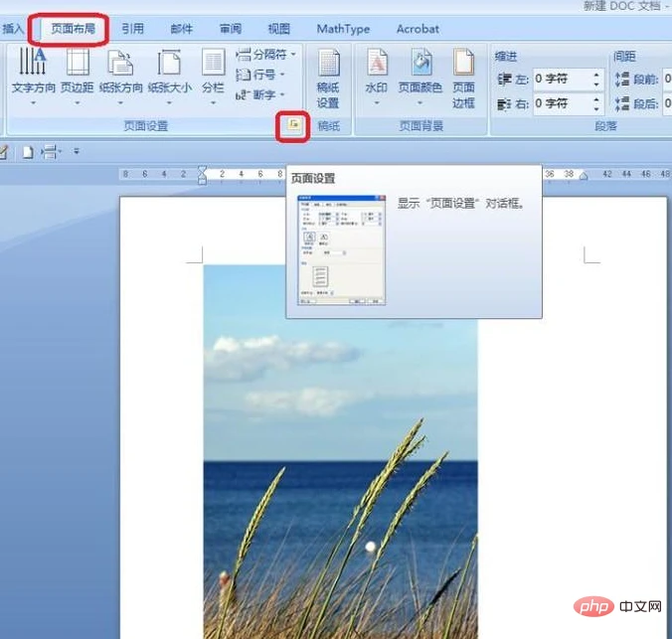Open Customize Quick Access Toolbar dropdown
The height and width of the screenshot is (639, 672).
tap(77, 151)
